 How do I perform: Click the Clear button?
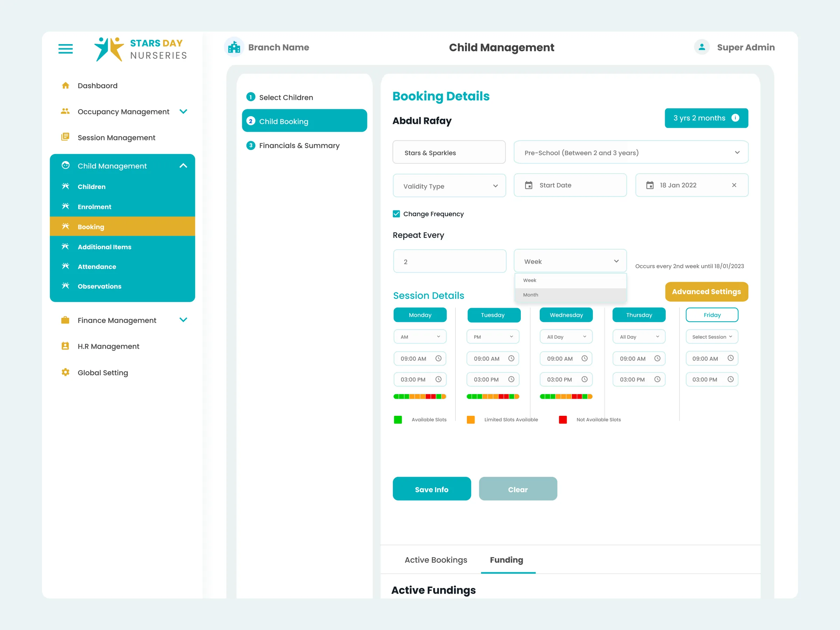pos(518,489)
